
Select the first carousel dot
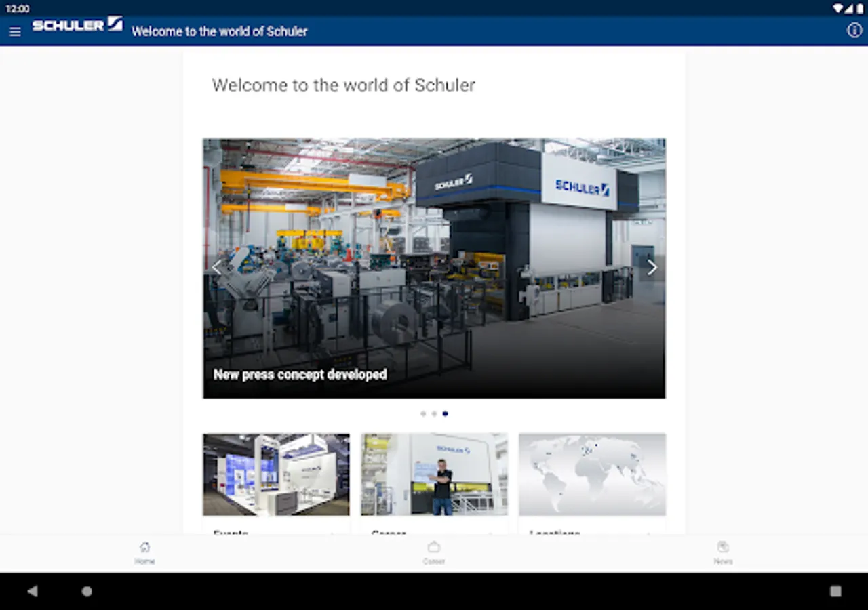click(x=423, y=413)
